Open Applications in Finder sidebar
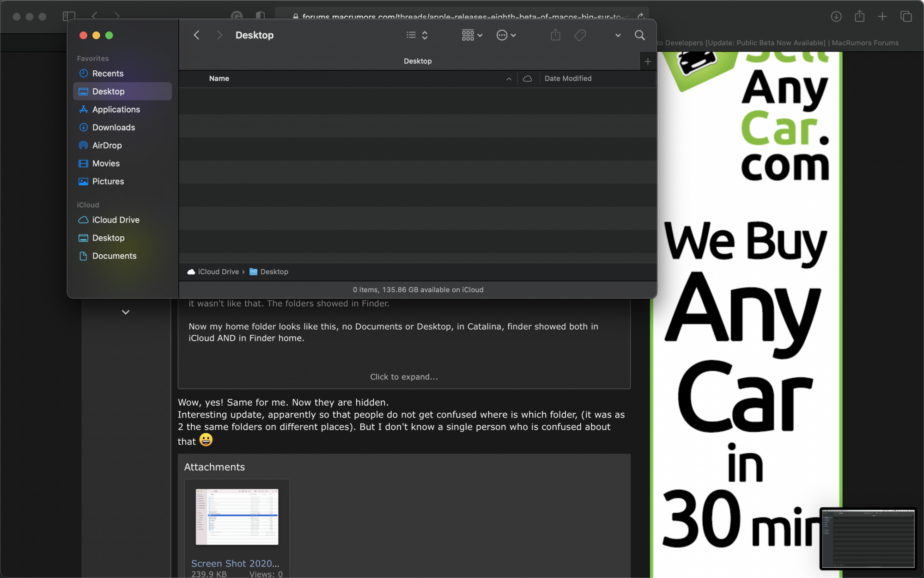 122,110
